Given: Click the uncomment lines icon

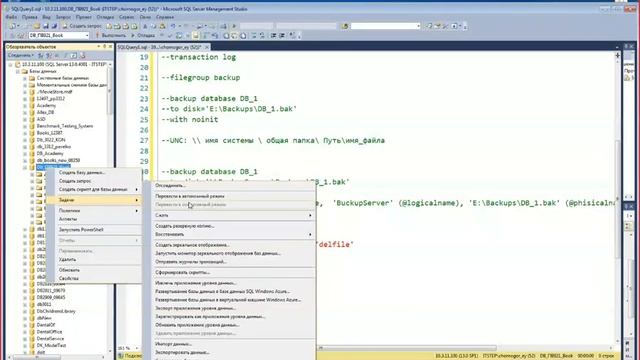Looking at the screenshot, I should click(x=262, y=36).
